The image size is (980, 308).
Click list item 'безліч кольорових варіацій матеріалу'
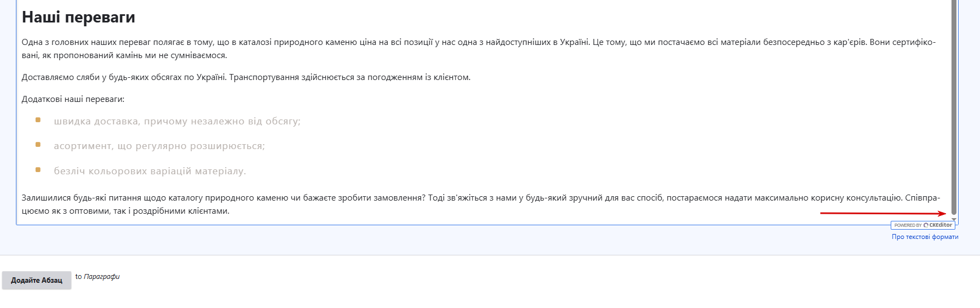[x=150, y=171]
